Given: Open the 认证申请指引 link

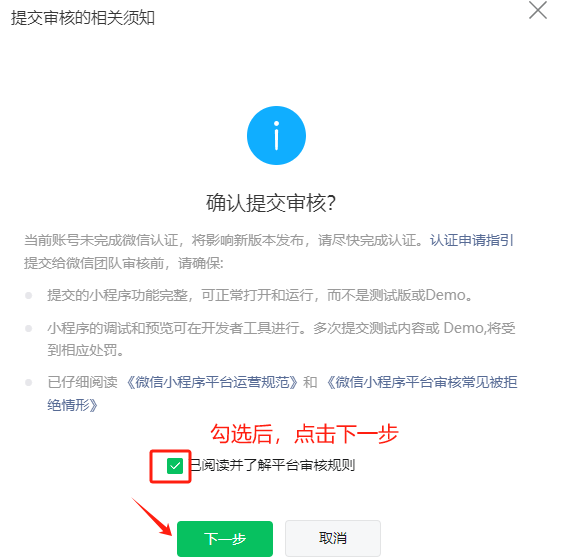Looking at the screenshot, I should point(472,240).
